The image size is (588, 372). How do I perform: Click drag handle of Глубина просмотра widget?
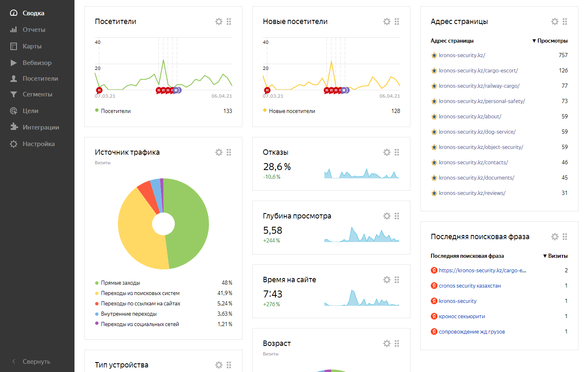point(397,216)
